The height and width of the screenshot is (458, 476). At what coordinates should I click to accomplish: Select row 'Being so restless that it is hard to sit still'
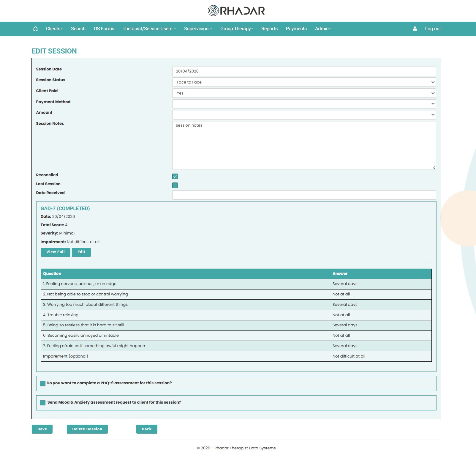click(236, 325)
